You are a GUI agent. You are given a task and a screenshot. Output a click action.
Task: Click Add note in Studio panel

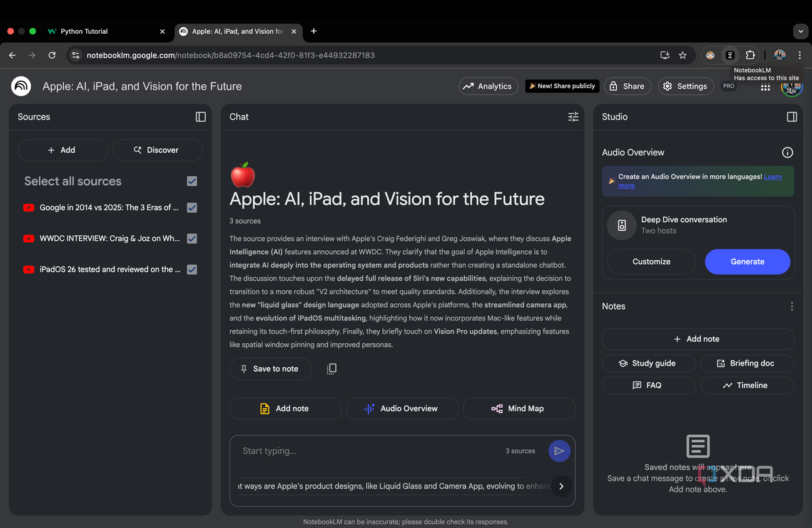[698, 339]
